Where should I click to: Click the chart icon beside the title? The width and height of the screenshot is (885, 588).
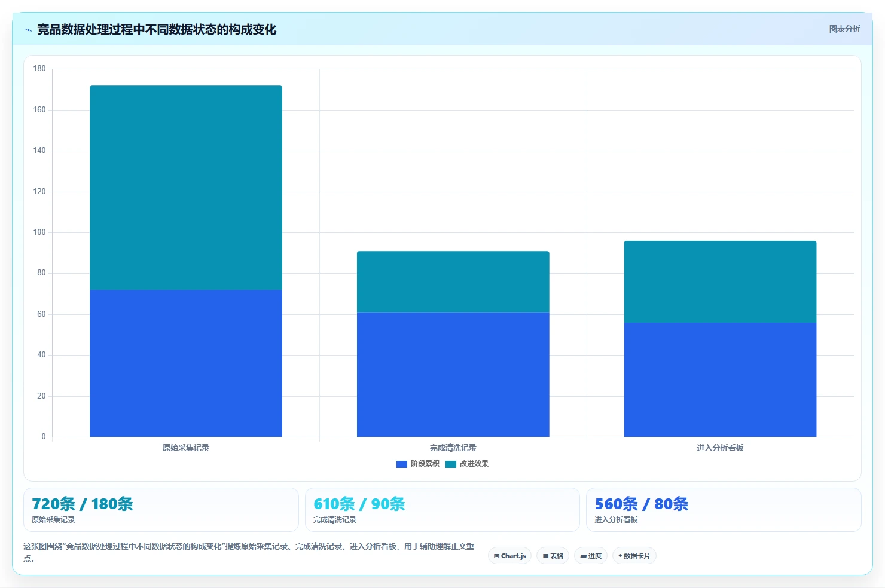[28, 30]
